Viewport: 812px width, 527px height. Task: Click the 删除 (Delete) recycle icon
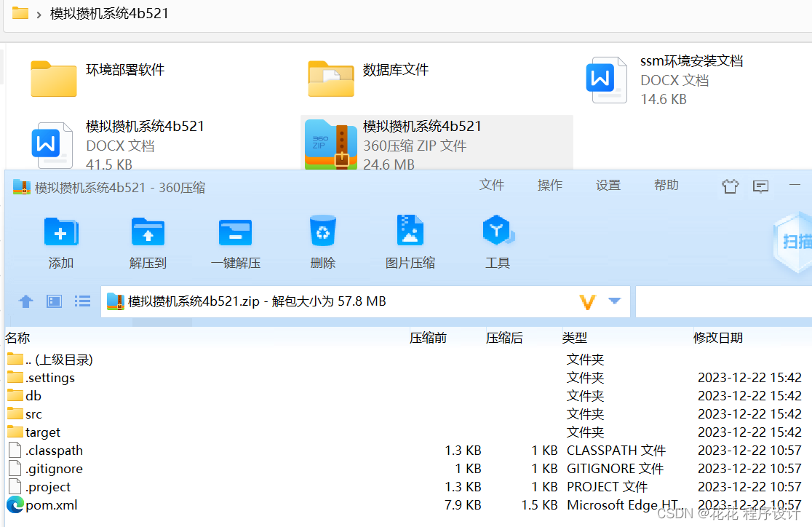pos(322,231)
